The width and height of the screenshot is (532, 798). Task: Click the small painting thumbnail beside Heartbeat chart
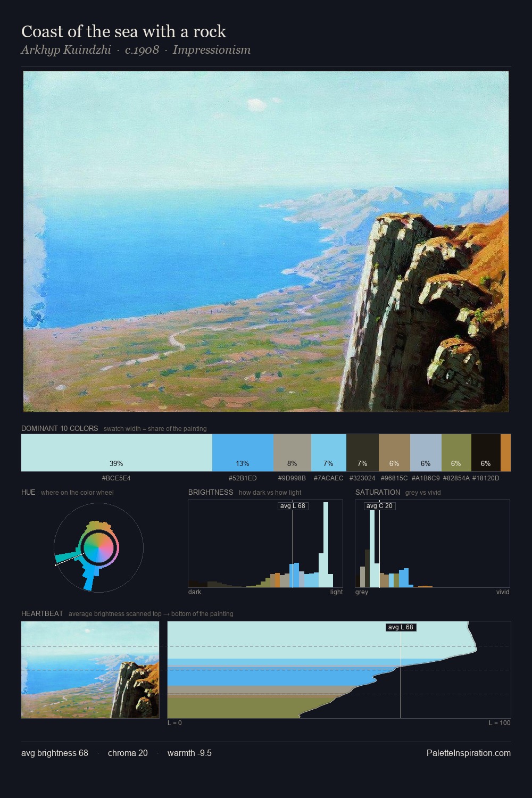coord(90,670)
